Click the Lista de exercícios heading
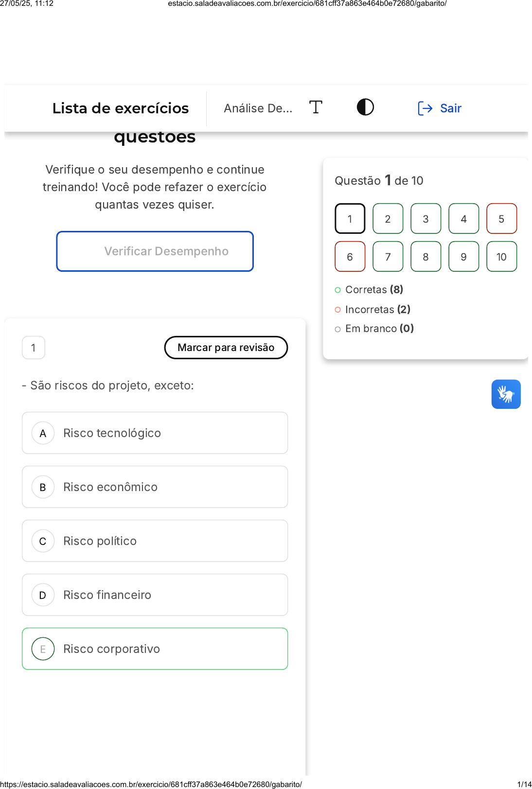The image size is (532, 789). [120, 108]
